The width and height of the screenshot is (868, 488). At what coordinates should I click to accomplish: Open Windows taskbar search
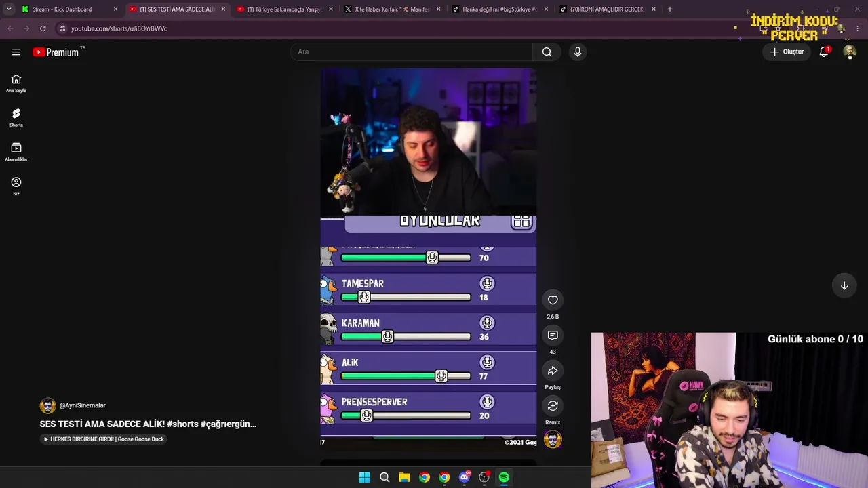pyautogui.click(x=384, y=477)
